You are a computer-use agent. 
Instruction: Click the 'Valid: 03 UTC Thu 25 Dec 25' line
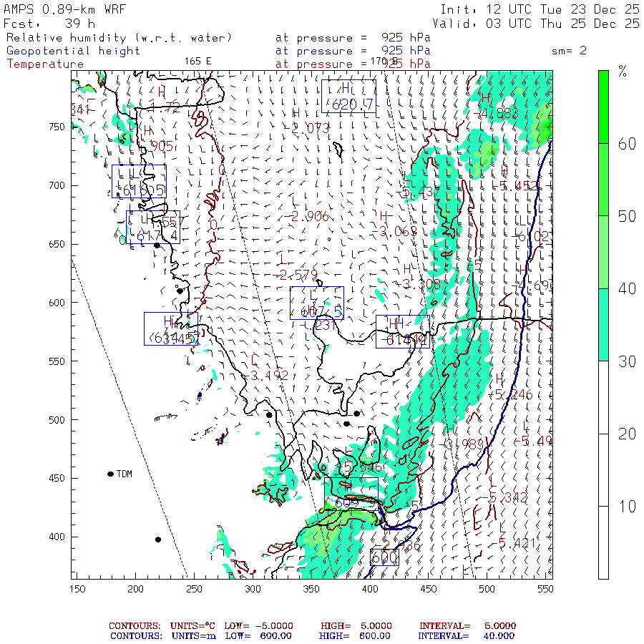coord(535,24)
